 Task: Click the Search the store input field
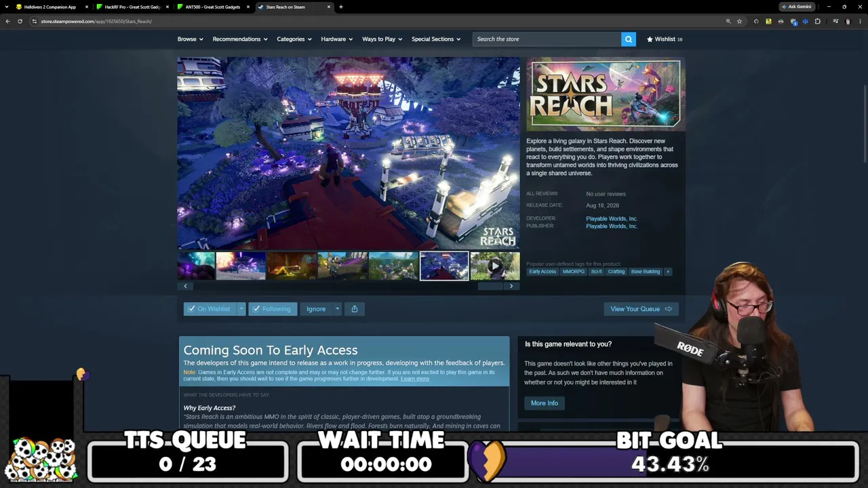pos(547,39)
